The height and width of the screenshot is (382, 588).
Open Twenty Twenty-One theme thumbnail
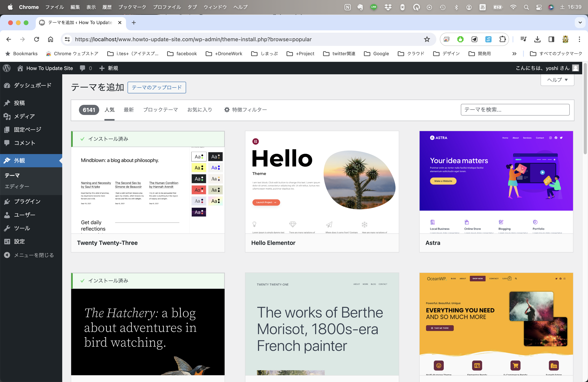[322, 324]
